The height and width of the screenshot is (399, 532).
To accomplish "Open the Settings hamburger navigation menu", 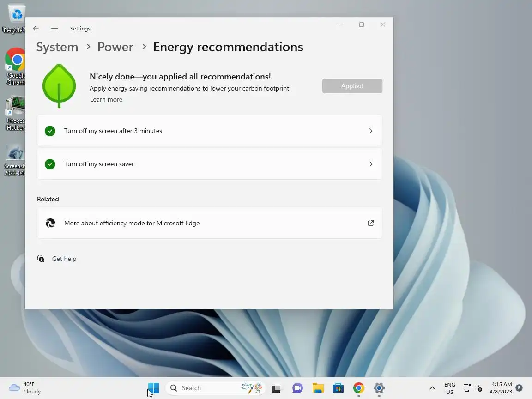I will click(x=54, y=29).
